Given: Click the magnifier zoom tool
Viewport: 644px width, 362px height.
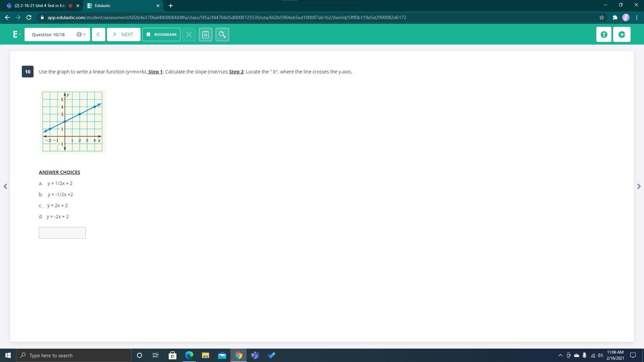Looking at the screenshot, I should pyautogui.click(x=222, y=35).
